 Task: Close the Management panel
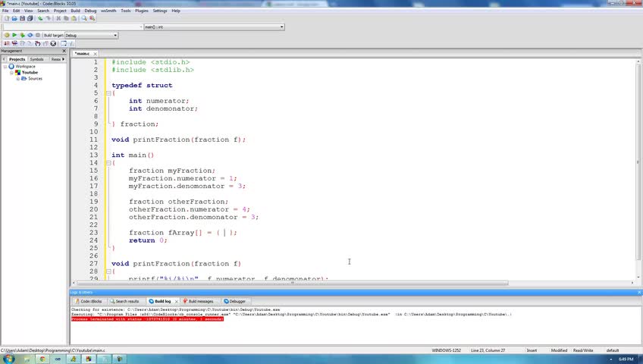click(64, 51)
